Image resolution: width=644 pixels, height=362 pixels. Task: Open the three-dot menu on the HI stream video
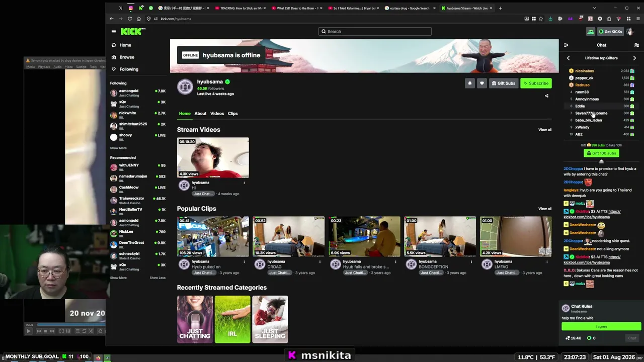pos(244,183)
